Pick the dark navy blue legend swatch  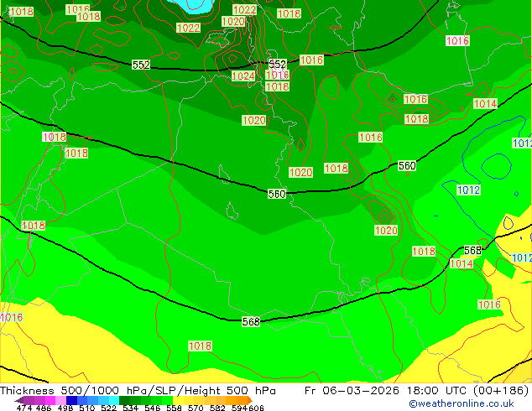(71, 400)
